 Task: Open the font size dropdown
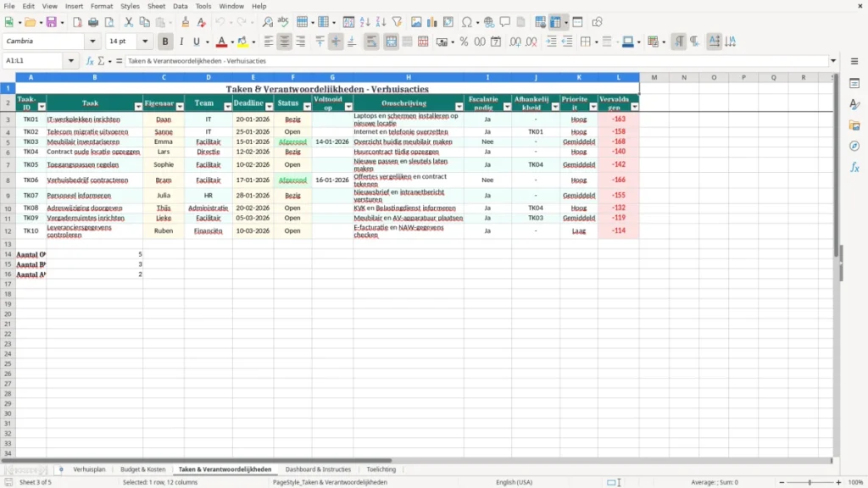pos(145,42)
